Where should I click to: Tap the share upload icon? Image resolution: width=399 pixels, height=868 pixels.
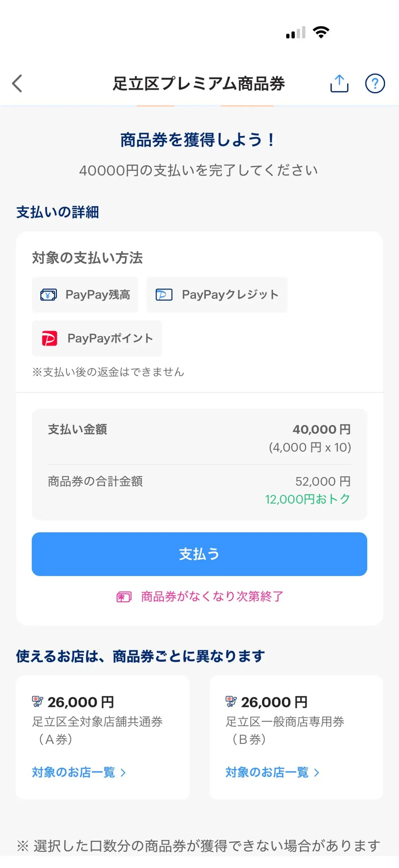(339, 83)
